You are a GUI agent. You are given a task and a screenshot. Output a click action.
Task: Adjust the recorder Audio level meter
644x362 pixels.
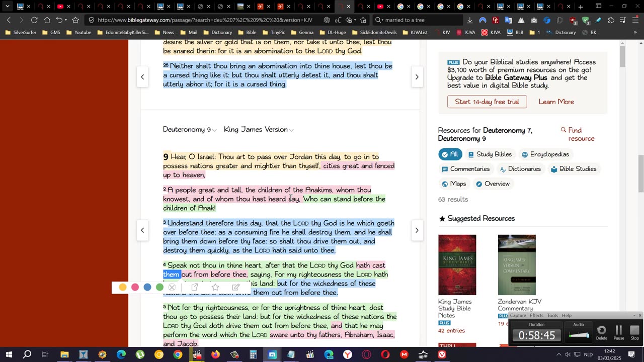point(579,335)
